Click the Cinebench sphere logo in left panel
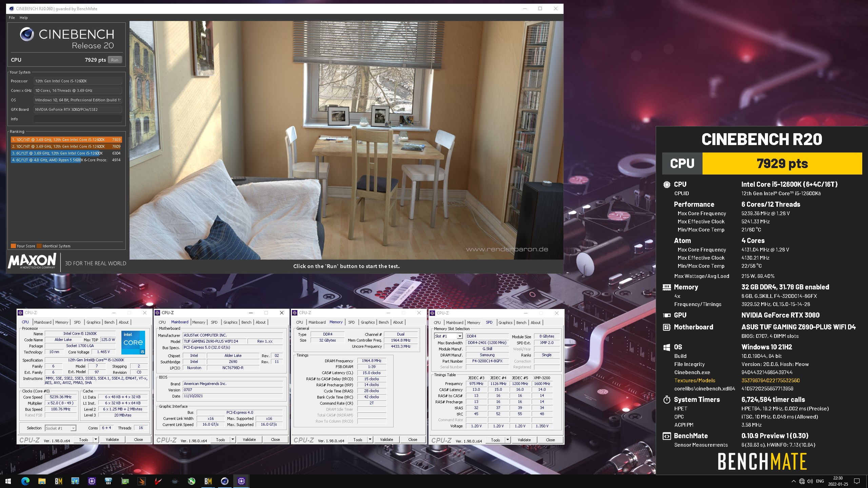Screen dimensions: 868x488 (27, 34)
